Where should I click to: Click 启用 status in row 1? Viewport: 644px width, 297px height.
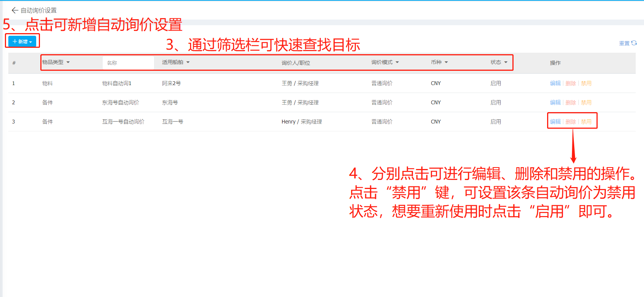coord(496,83)
